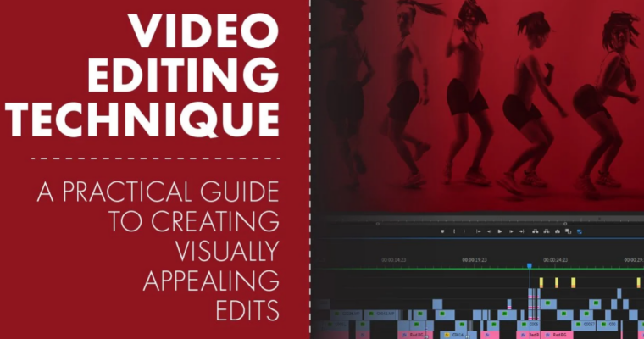644x339 pixels.
Task: Select the pink Red BG clip left of C0016
Action: coord(415,336)
